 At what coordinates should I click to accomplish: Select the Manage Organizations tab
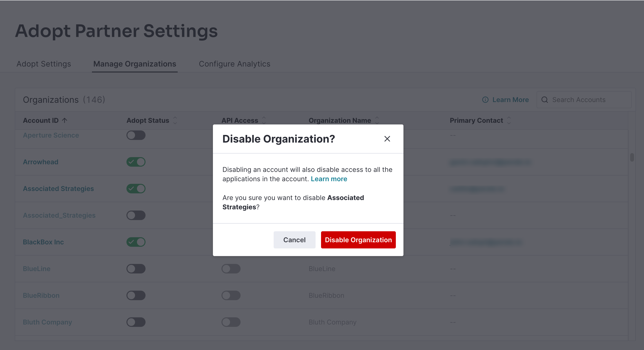[135, 64]
